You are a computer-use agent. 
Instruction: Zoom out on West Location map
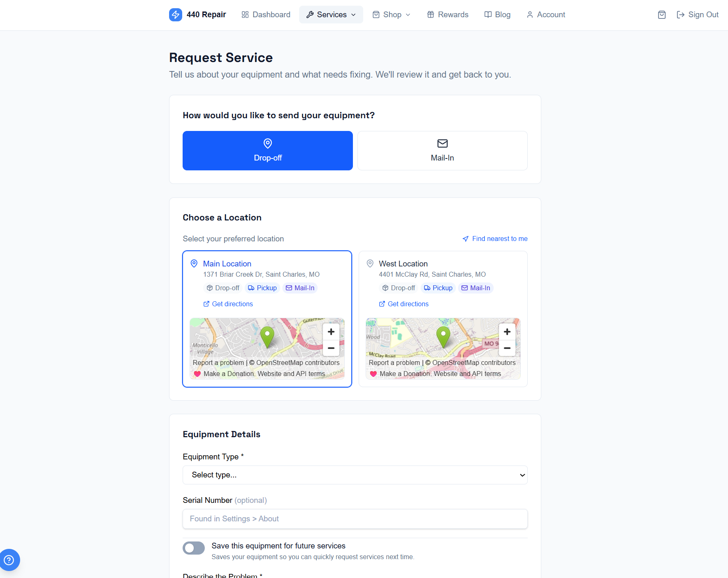[507, 348]
